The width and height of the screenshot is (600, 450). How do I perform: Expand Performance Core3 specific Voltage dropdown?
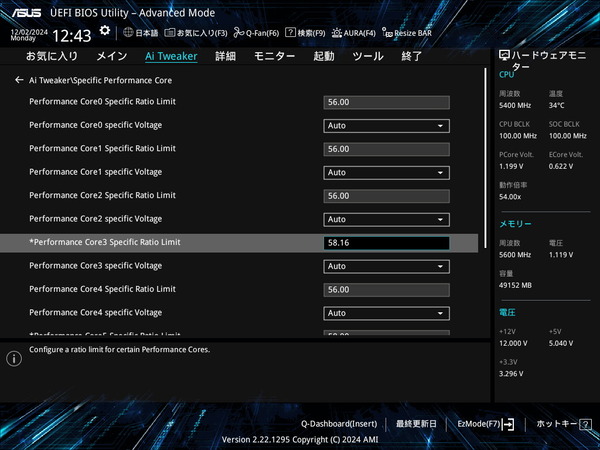[x=386, y=266]
